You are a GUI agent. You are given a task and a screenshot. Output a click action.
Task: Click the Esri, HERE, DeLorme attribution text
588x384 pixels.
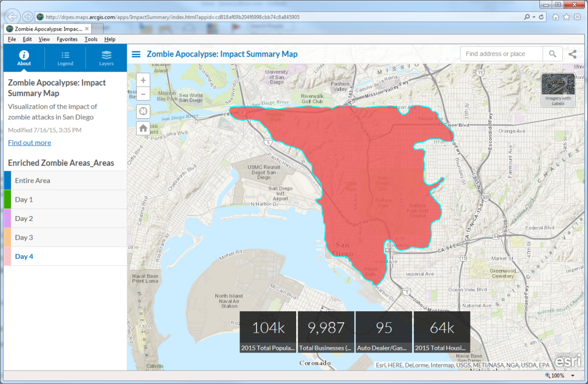[x=462, y=365]
